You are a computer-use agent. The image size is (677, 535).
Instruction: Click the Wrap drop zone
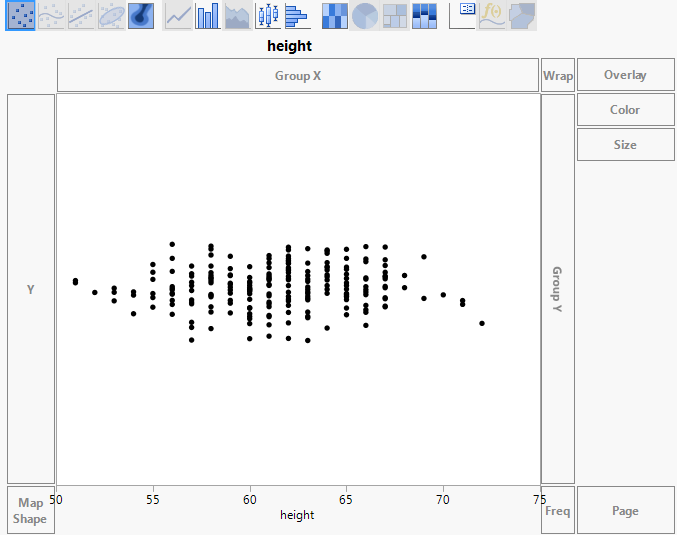pyautogui.click(x=558, y=75)
